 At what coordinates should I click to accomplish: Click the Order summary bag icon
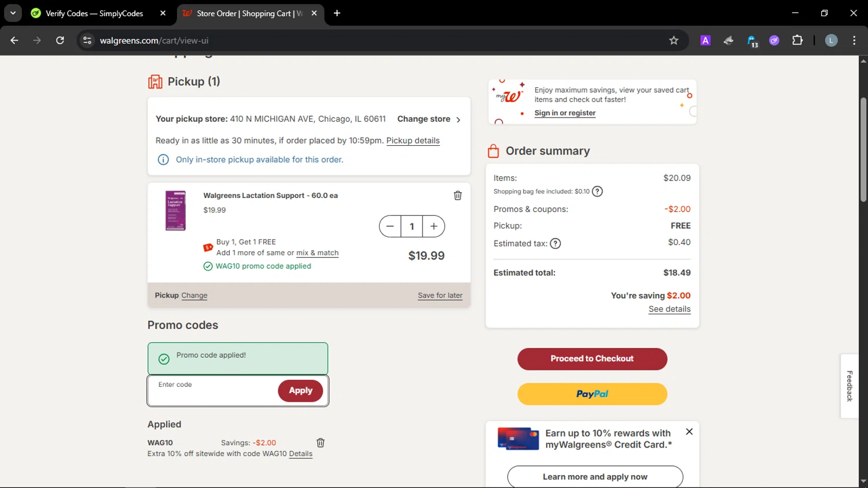(494, 151)
